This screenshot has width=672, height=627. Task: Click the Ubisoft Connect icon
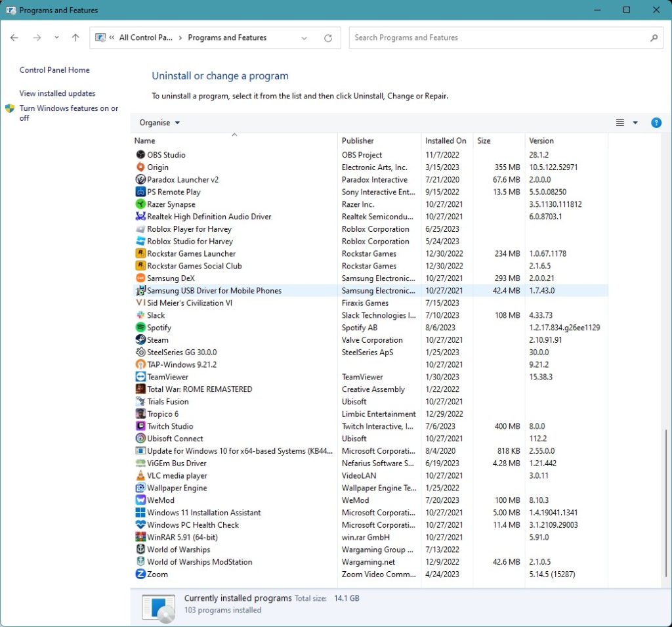pos(140,439)
